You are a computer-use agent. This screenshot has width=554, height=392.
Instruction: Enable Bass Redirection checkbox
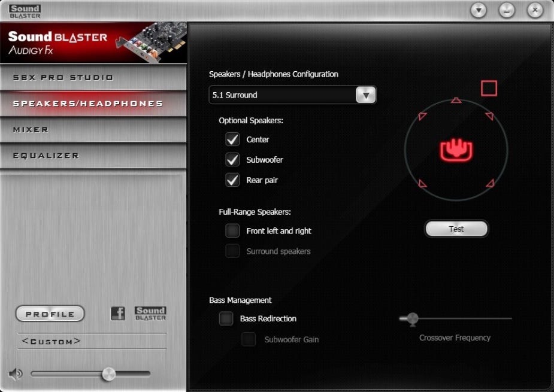(x=226, y=318)
